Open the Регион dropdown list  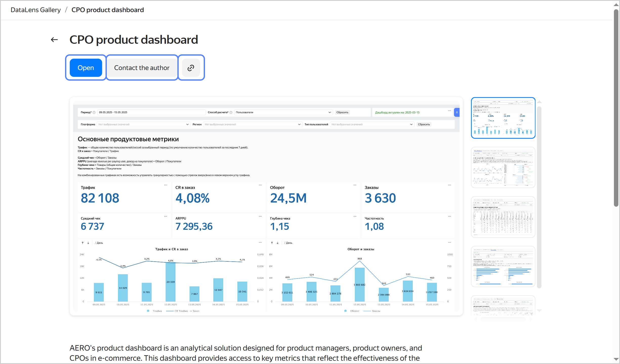(252, 124)
